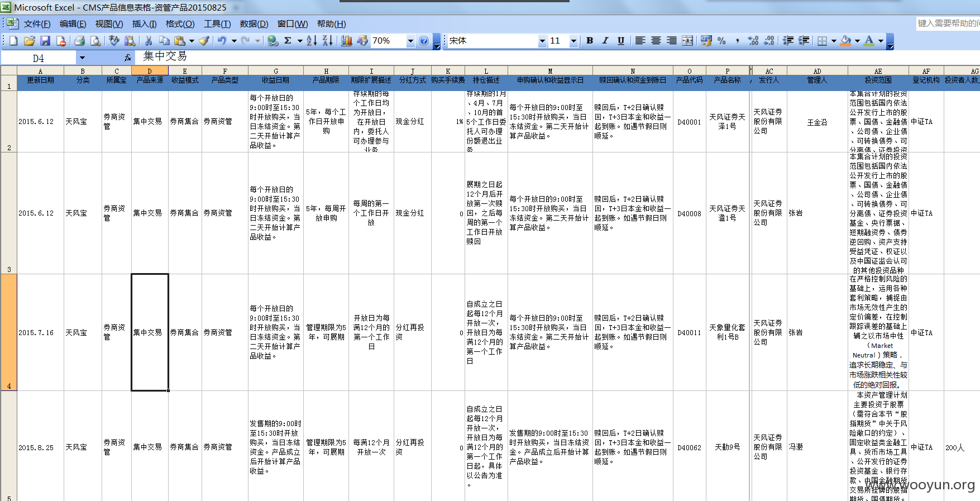
Task: Open the font size 11 dropdown
Action: coord(573,41)
